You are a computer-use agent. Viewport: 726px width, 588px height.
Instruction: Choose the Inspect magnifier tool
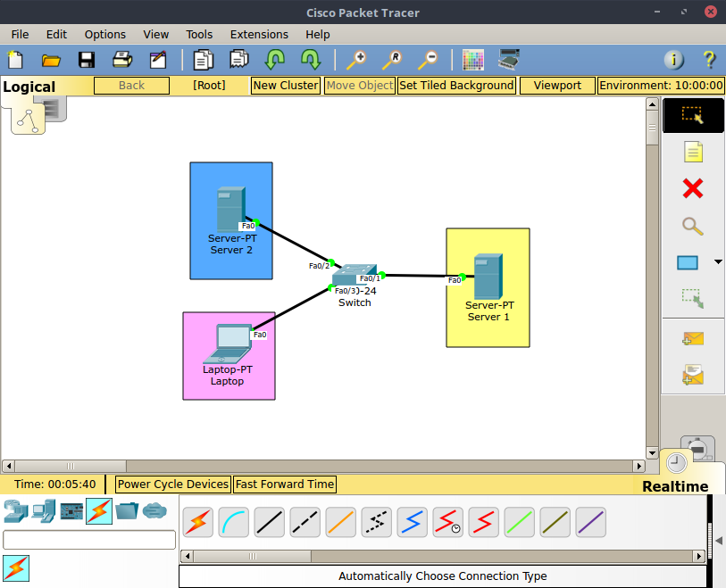point(693,227)
